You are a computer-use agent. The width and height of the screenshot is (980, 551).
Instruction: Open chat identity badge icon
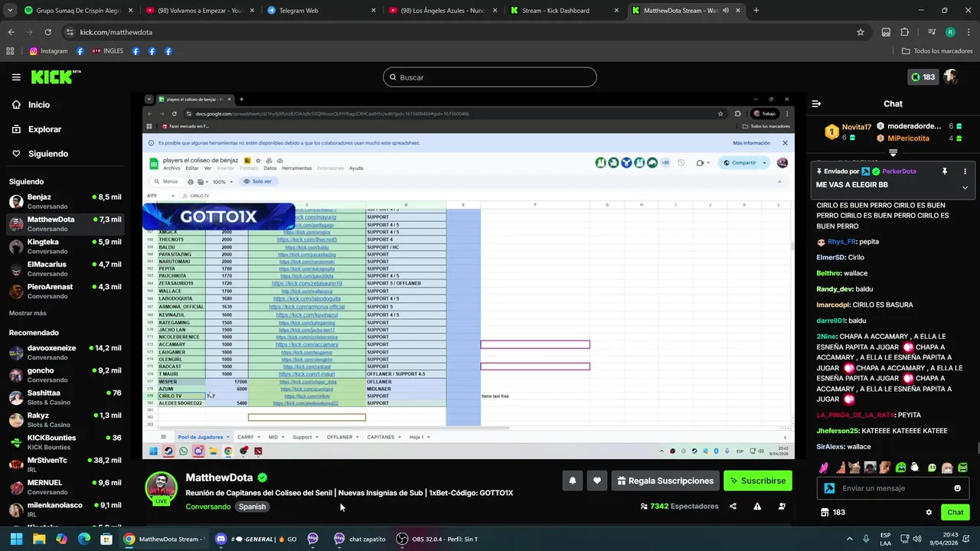829,488
